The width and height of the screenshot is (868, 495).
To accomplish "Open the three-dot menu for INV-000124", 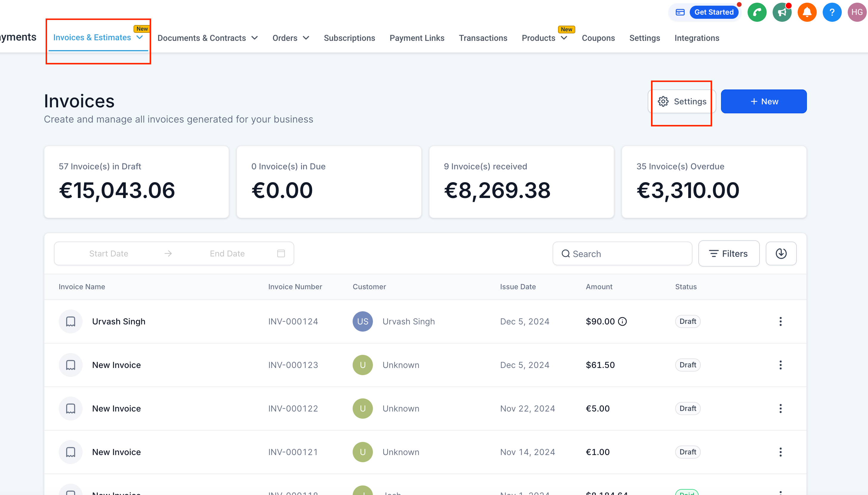I will (780, 321).
